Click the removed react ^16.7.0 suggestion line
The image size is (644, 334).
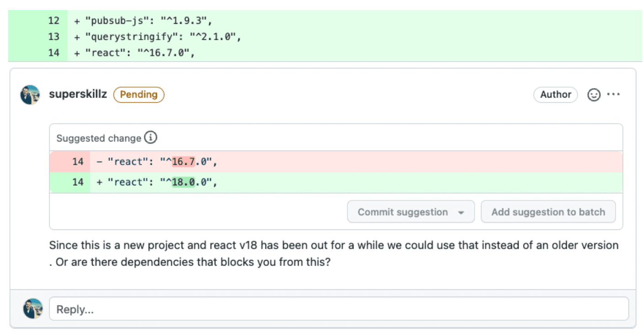336,162
